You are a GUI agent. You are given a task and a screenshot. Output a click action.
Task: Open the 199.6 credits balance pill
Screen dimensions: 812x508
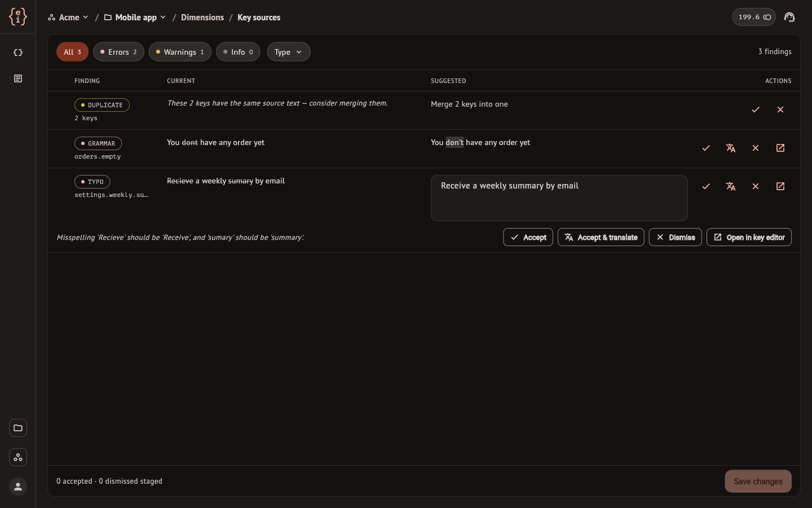(x=754, y=17)
